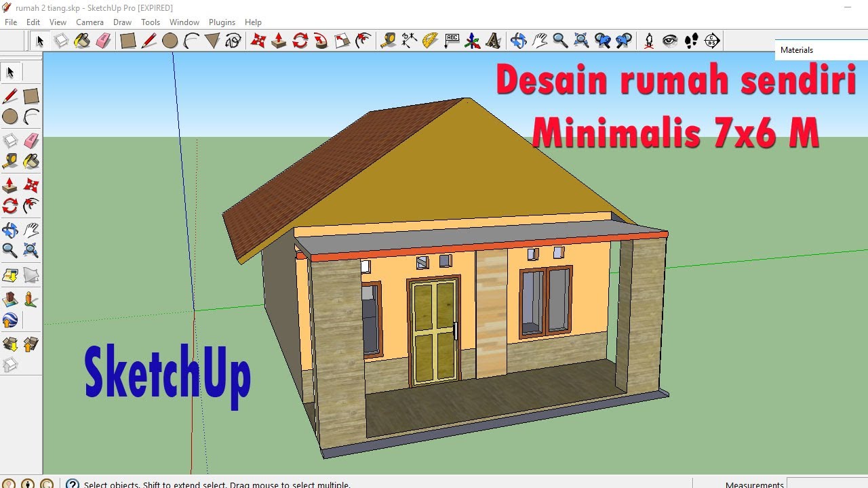
Task: Choose Rotate in horizontal toolbar
Action: (x=300, y=41)
